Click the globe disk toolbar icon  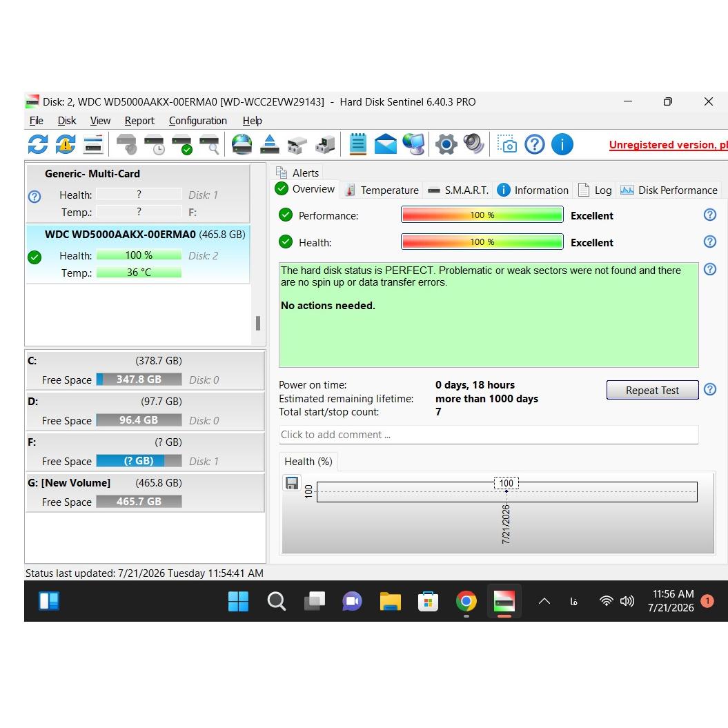242,144
